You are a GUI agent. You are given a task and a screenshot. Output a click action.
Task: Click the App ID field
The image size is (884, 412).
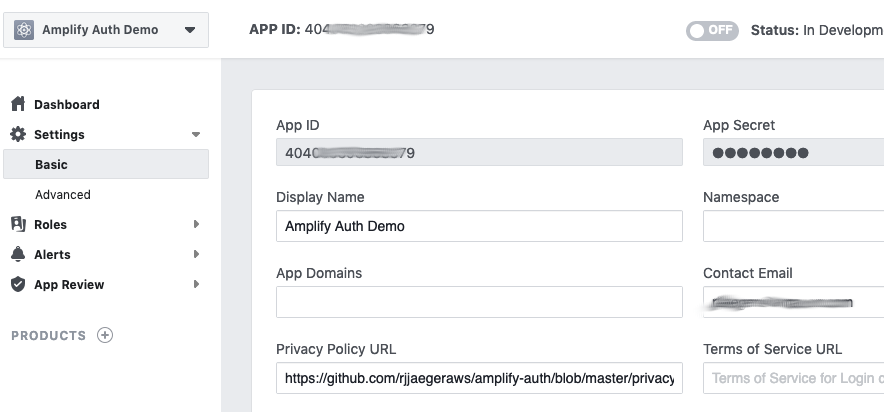click(479, 152)
